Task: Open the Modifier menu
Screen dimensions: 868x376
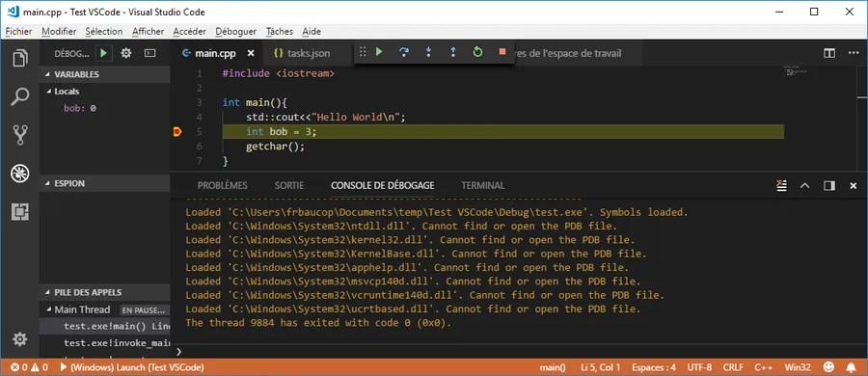Action: (59, 32)
